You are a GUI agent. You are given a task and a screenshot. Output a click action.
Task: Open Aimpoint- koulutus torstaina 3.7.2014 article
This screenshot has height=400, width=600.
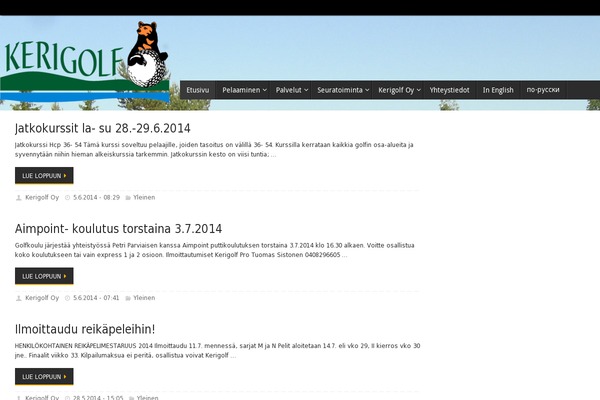(x=118, y=229)
